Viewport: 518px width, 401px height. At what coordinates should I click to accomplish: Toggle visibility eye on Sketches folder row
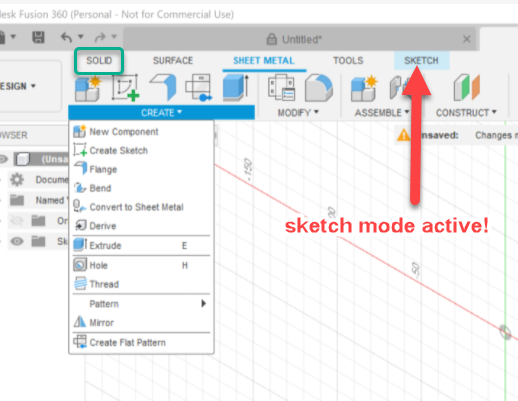(x=17, y=241)
